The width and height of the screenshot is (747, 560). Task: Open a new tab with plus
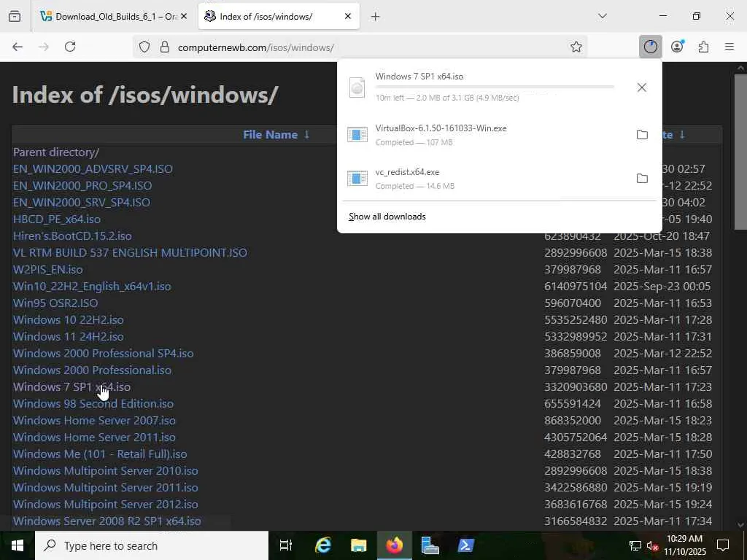376,17
